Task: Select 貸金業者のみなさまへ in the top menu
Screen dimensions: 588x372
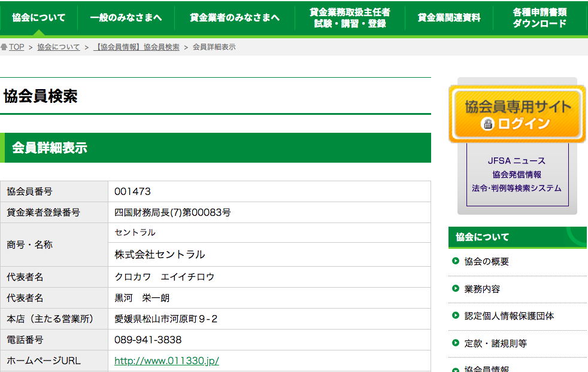Action: tap(234, 18)
